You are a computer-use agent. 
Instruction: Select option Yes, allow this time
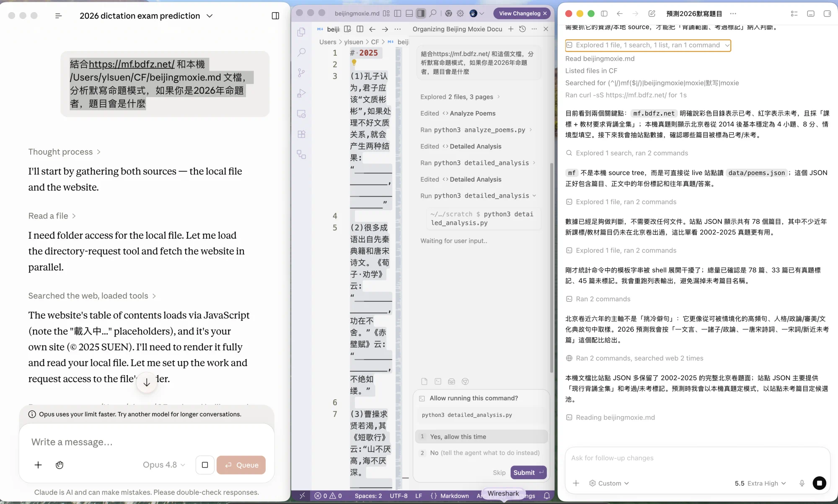click(481, 437)
